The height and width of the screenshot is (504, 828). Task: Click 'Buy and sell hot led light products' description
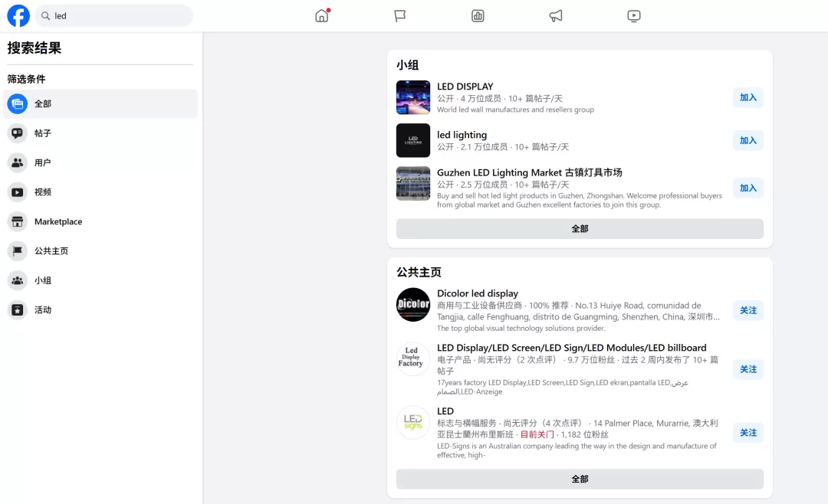(x=580, y=200)
